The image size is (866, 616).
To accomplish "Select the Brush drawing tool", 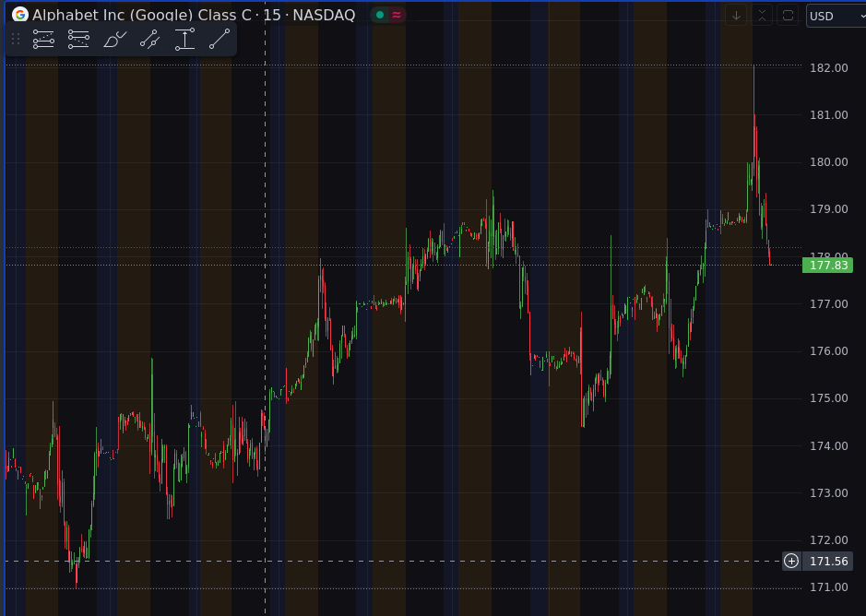I will (x=114, y=40).
